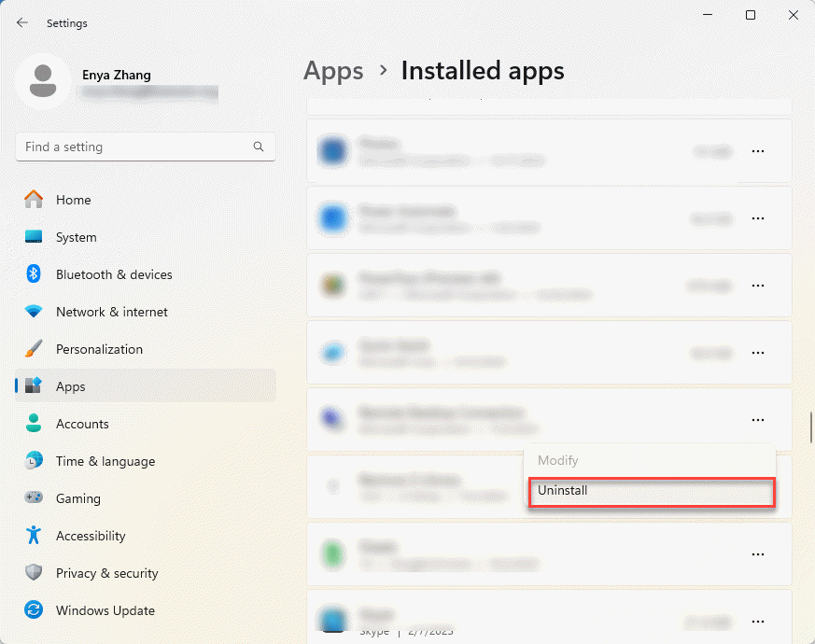Click the Network & internet Wi-Fi icon
The width and height of the screenshot is (815, 644).
pos(34,312)
